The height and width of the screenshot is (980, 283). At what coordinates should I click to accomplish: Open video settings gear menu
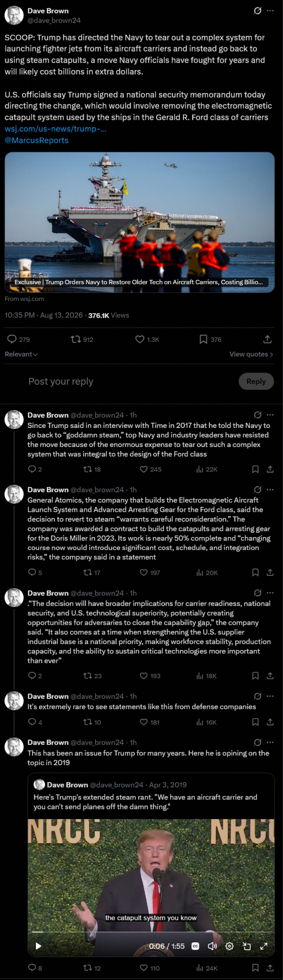click(229, 946)
